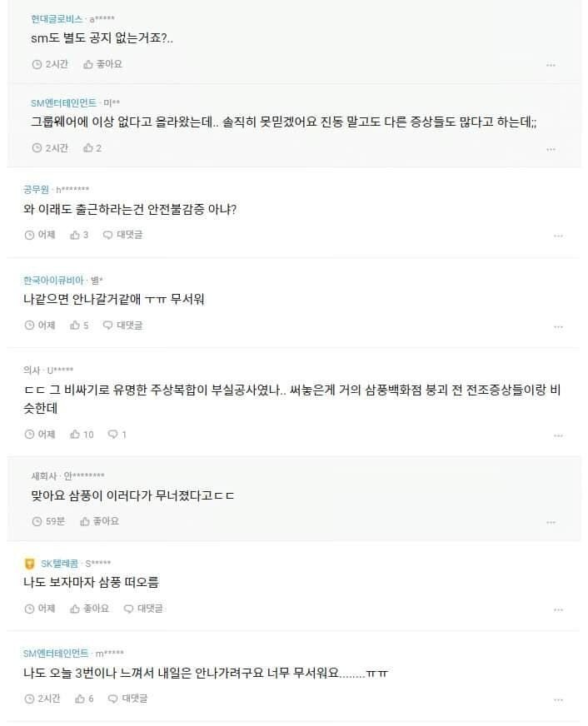Open more options on 의사 comment
This screenshot has width=588, height=726.
[x=558, y=435]
